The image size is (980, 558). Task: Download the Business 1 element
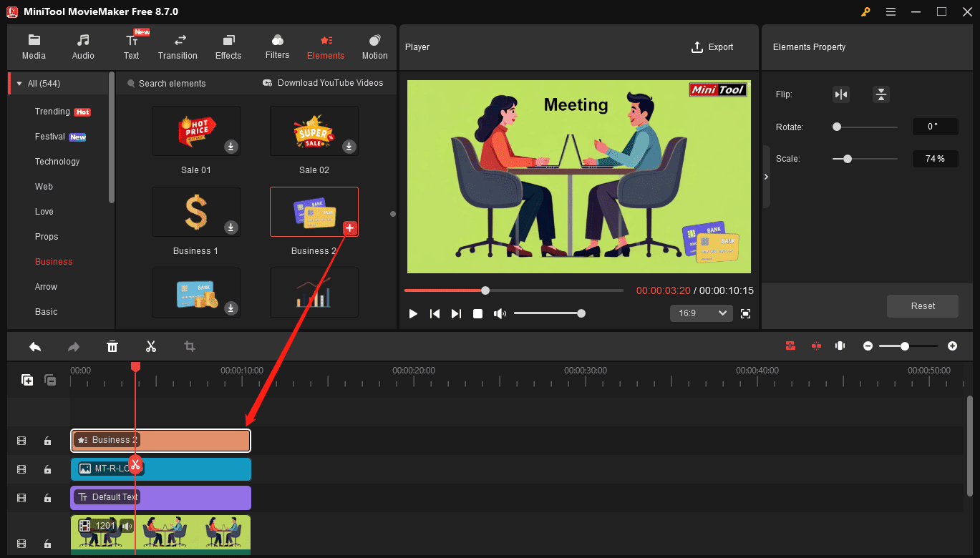coord(231,227)
